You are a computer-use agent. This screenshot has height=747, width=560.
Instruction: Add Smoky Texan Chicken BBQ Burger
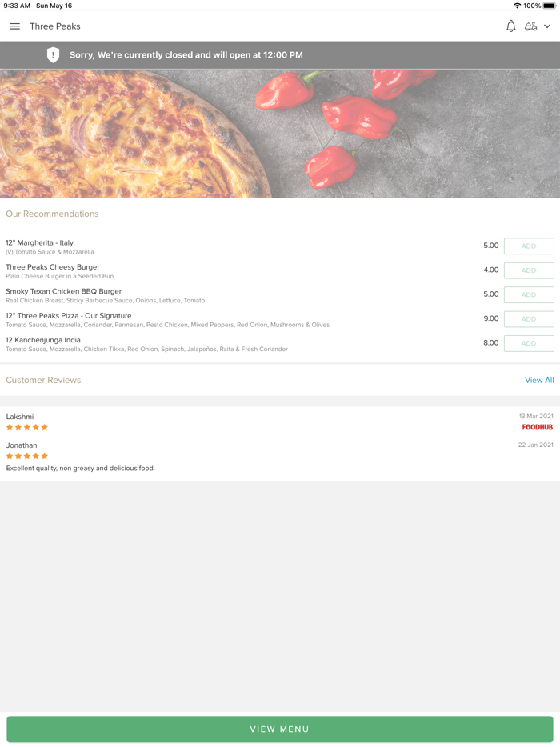coord(529,294)
